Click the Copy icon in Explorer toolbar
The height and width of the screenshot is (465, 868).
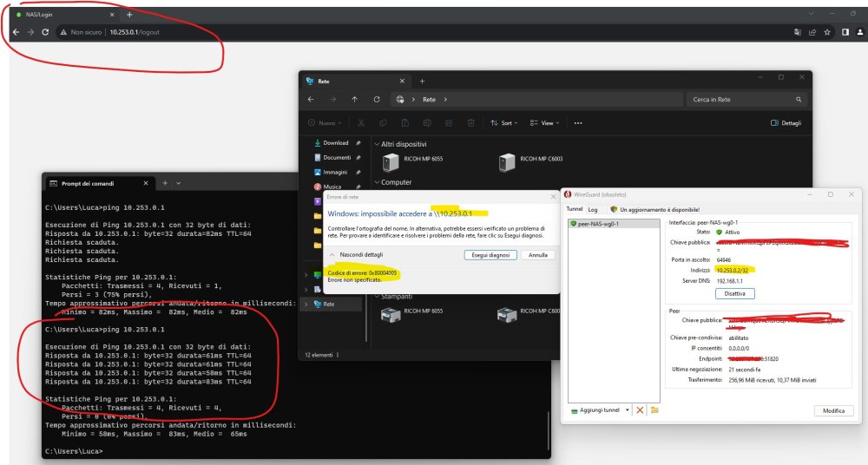click(383, 123)
